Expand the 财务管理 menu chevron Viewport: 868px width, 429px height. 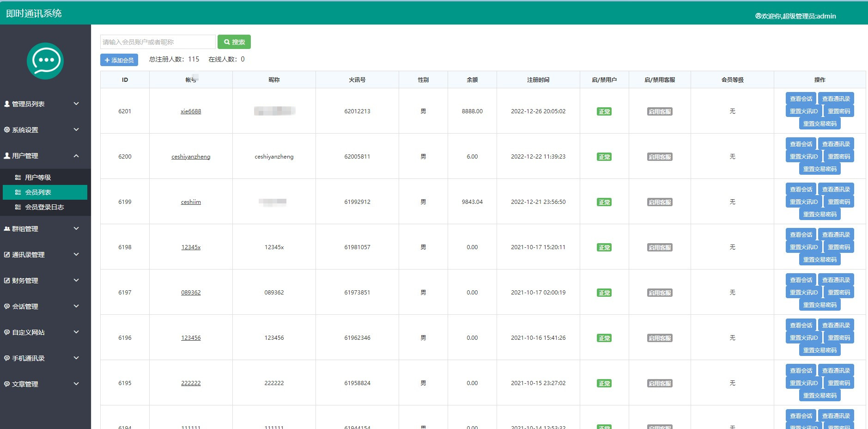click(x=76, y=281)
